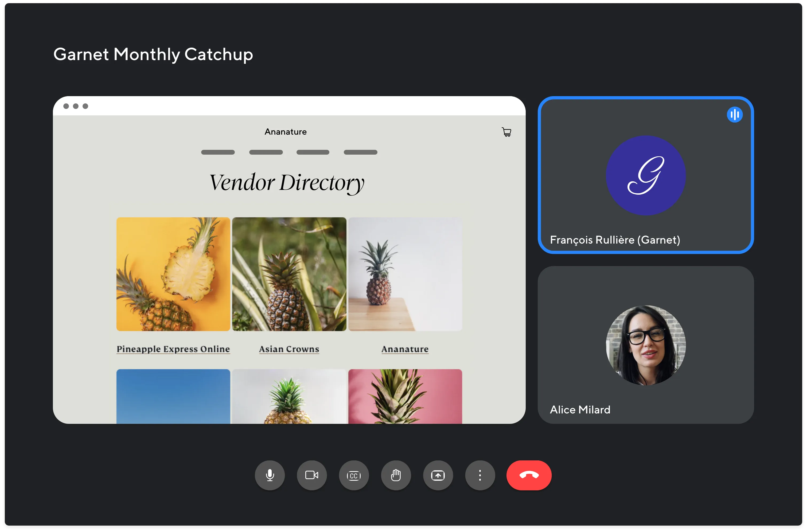
Task: Select the share screen icon
Action: coord(438,475)
